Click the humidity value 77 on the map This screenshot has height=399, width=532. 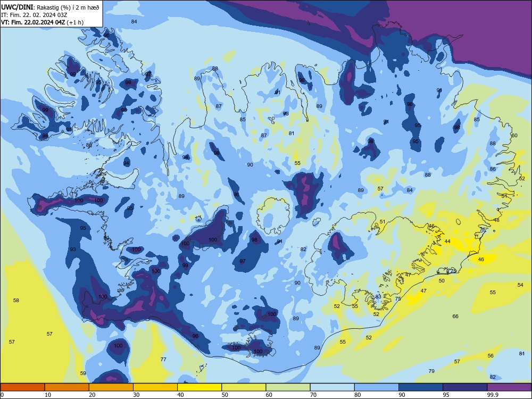[163, 359]
